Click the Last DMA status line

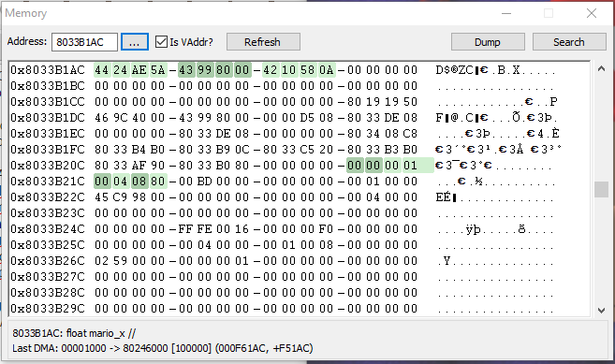(162, 348)
